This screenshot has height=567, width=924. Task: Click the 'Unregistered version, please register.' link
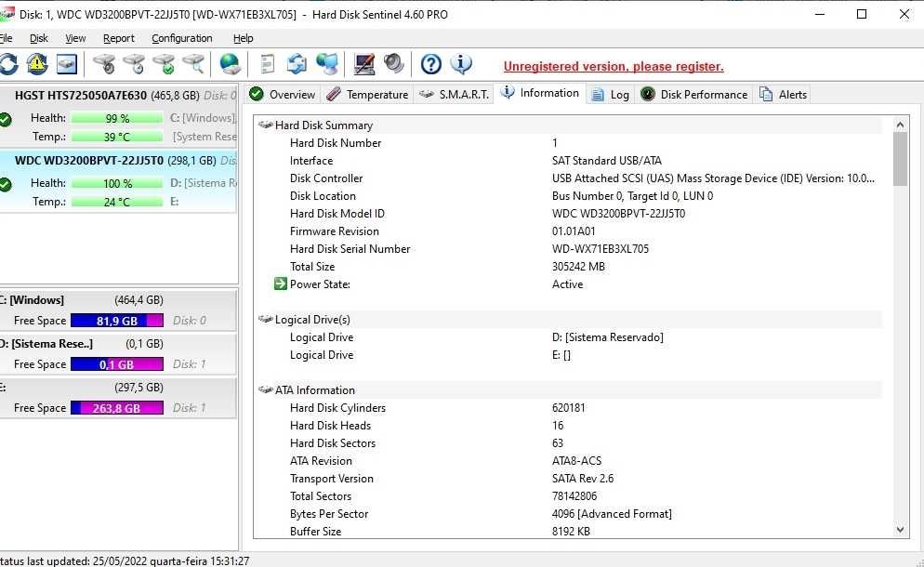614,67
